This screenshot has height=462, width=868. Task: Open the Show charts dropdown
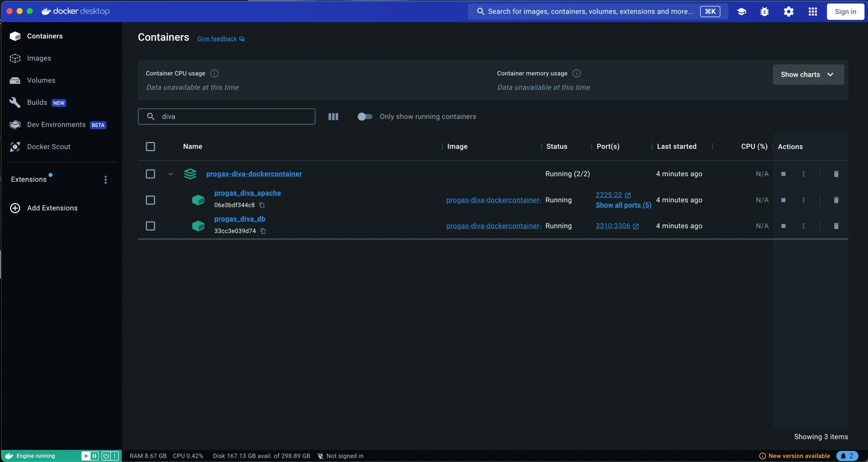click(807, 75)
